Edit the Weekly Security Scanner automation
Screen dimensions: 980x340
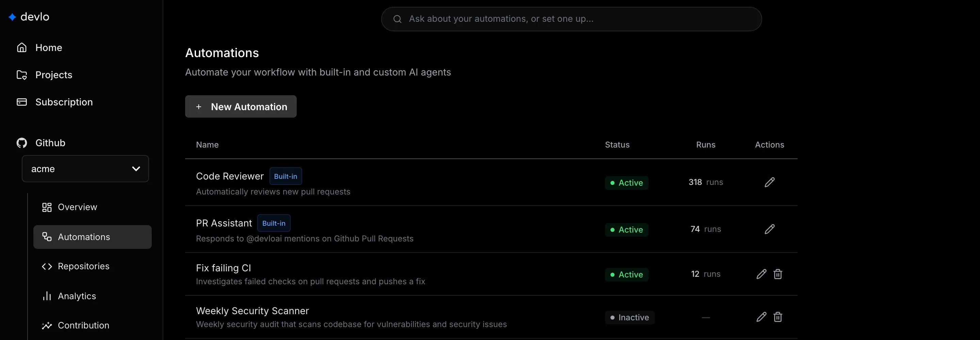761,317
